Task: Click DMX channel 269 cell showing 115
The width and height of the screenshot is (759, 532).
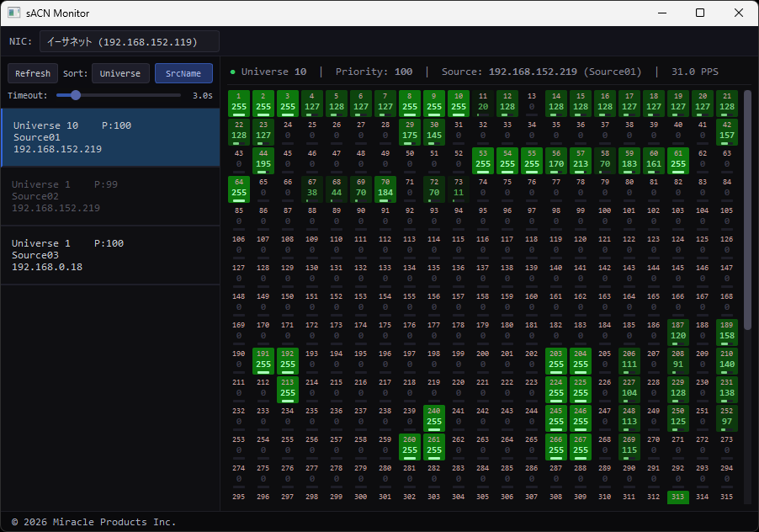Action: (x=629, y=446)
